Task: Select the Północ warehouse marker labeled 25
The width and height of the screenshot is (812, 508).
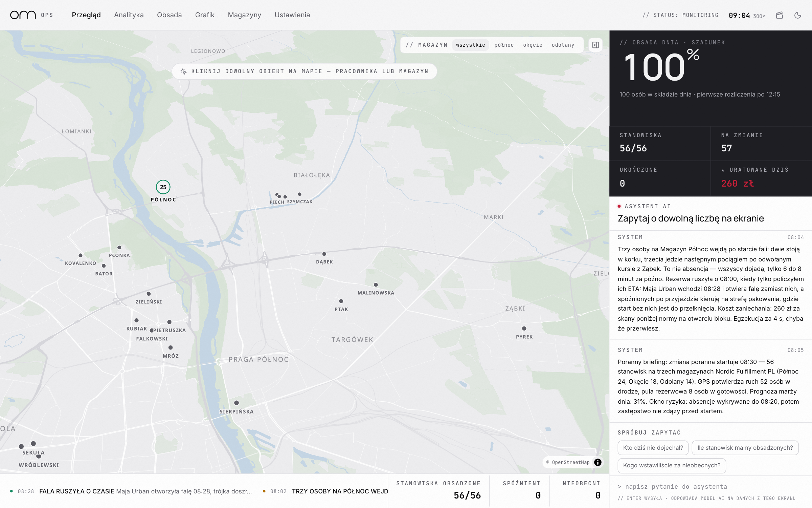Action: [163, 187]
